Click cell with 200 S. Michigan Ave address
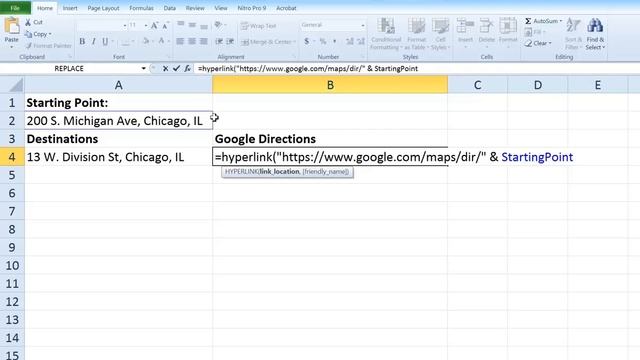The image size is (640, 360). [118, 121]
